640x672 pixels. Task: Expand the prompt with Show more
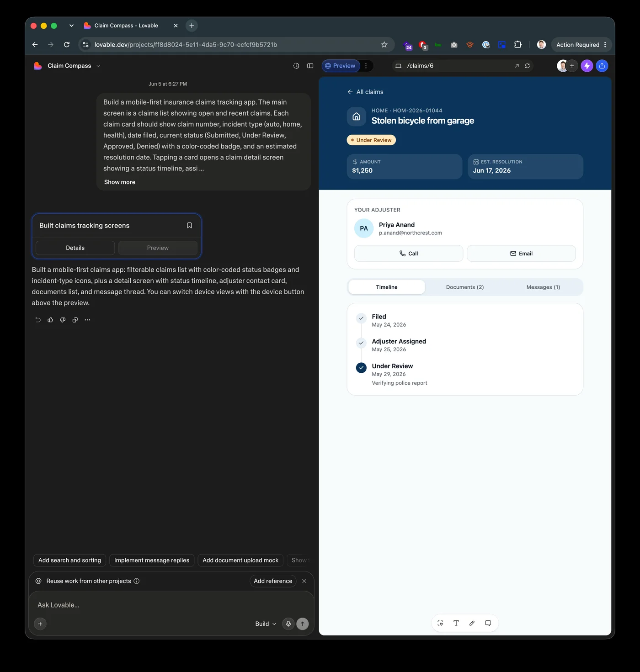point(120,182)
